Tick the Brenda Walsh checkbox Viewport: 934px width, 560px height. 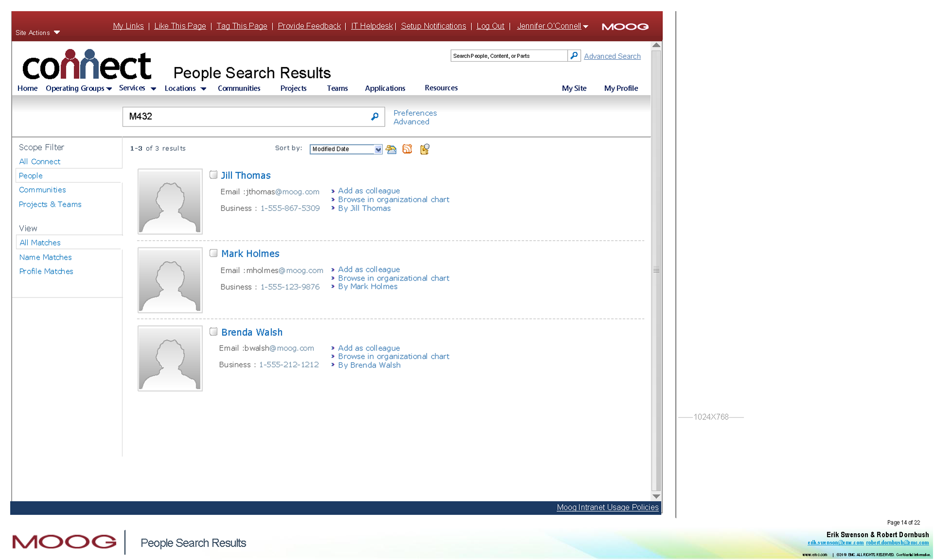coord(214,332)
